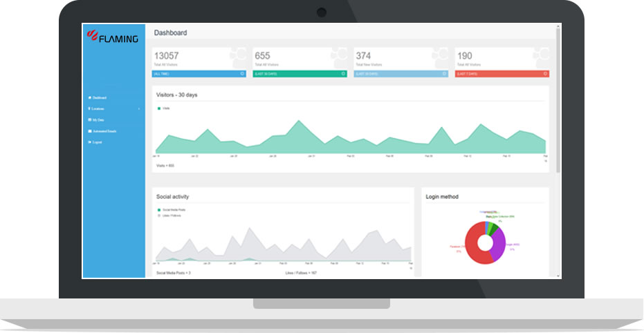Viewport: 644px width, 333px height.
Task: Click the purple slice of Login method chart
Action: [499, 244]
